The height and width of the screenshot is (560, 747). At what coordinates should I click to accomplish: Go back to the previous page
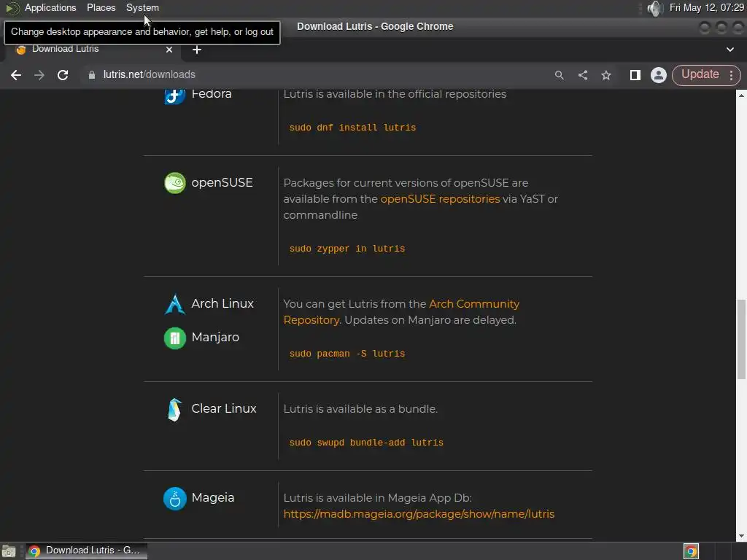(16, 75)
